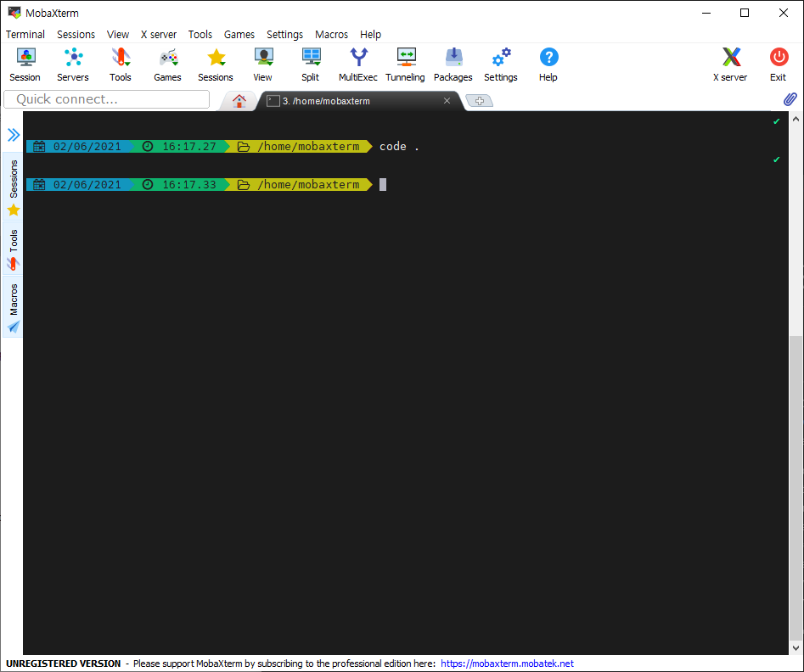Toggle the X server icon
Image resolution: width=804 pixels, height=672 pixels.
[731, 64]
